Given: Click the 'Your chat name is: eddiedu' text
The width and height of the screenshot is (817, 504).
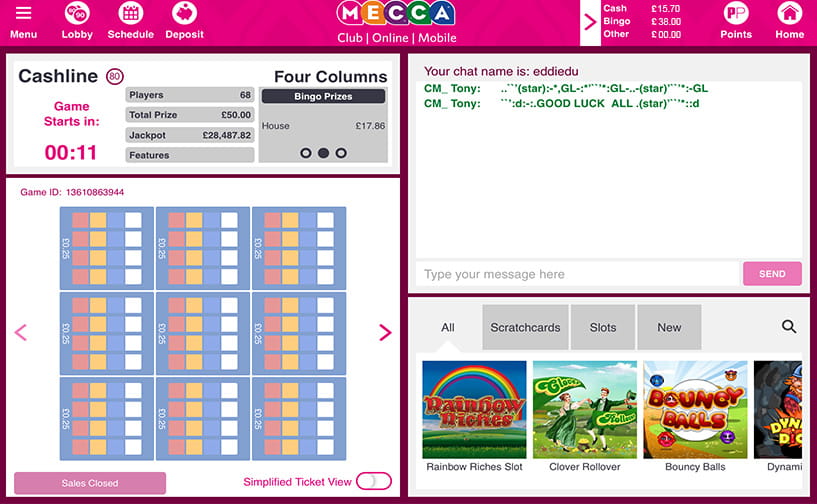Looking at the screenshot, I should [x=501, y=71].
